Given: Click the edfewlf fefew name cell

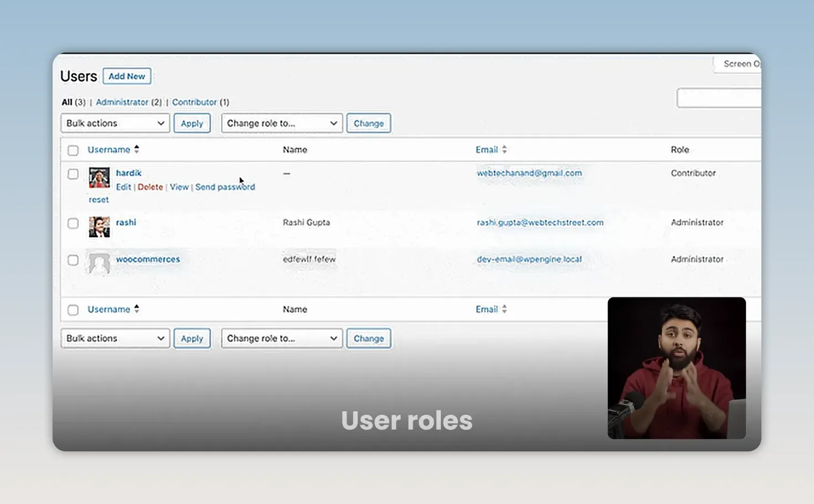Looking at the screenshot, I should (309, 259).
